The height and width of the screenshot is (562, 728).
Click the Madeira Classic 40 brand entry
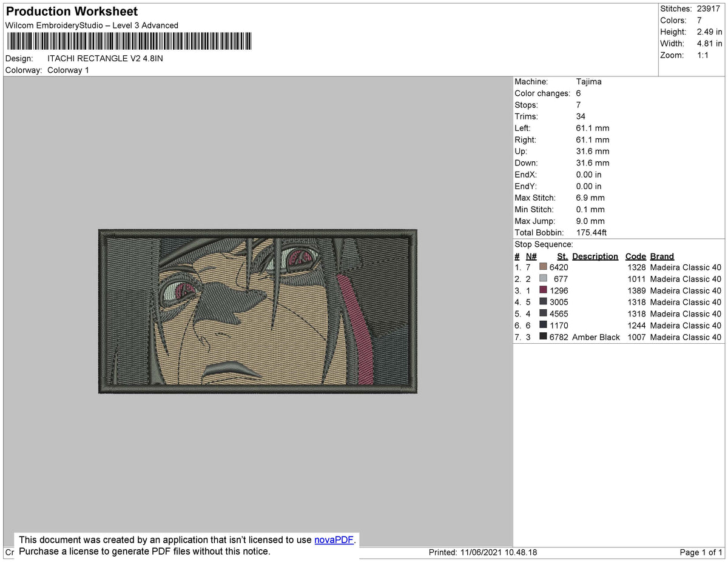pyautogui.click(x=686, y=267)
